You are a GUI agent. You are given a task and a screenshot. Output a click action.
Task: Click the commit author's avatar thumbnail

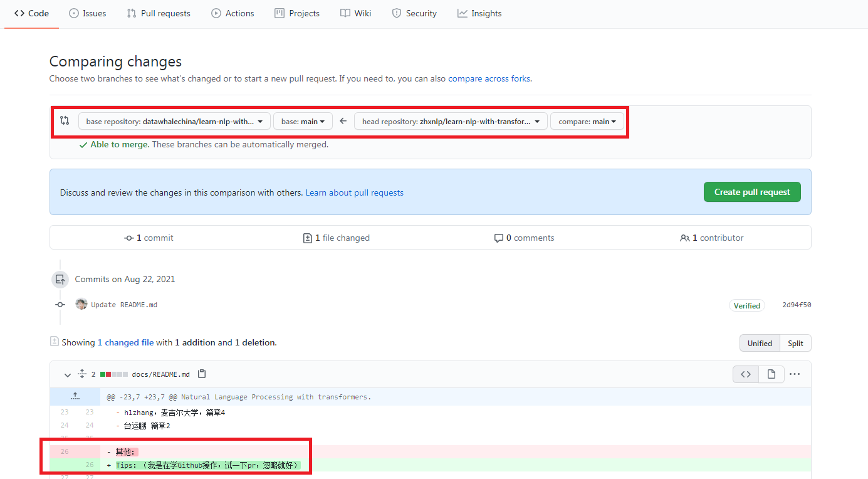pos(81,304)
